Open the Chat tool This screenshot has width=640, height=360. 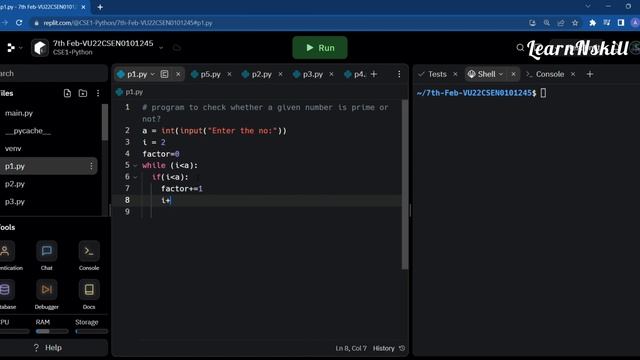pos(47,256)
